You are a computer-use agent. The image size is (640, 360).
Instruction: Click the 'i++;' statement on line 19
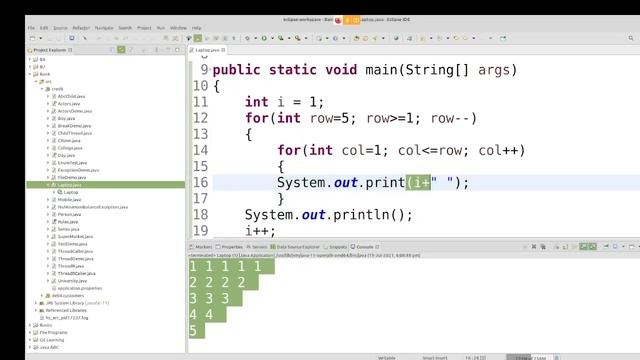(x=260, y=231)
